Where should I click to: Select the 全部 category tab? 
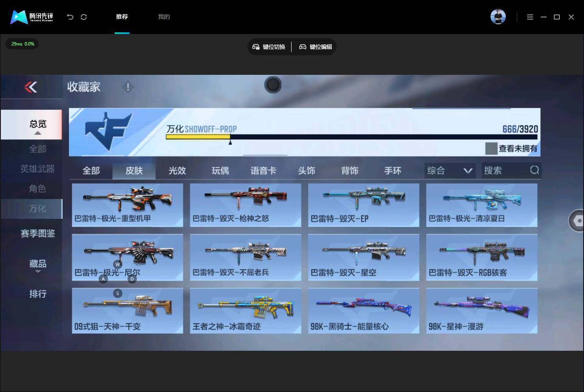point(91,170)
